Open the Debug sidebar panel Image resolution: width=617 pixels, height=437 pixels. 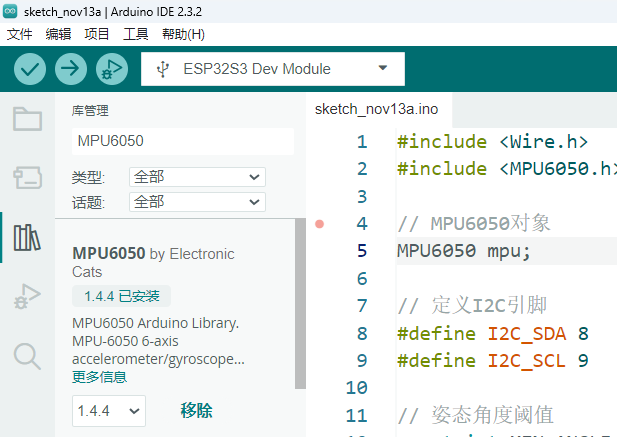click(27, 296)
